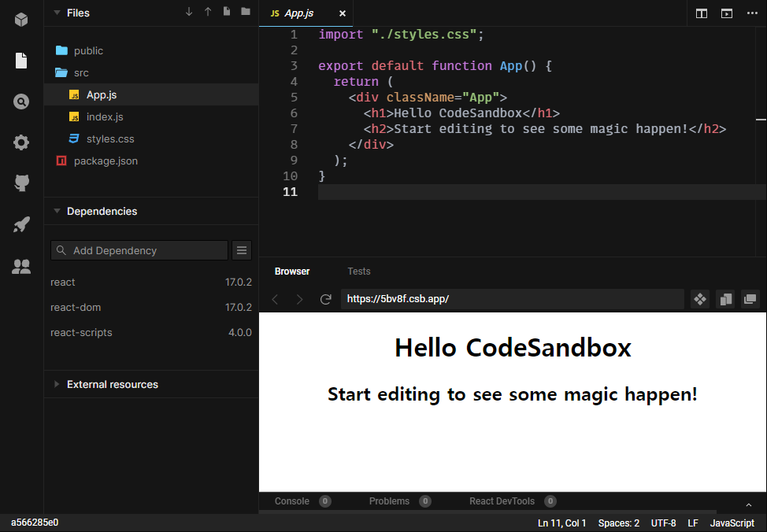This screenshot has height=532, width=767.
Task: Click the download arrow in Files header
Action: (x=189, y=12)
